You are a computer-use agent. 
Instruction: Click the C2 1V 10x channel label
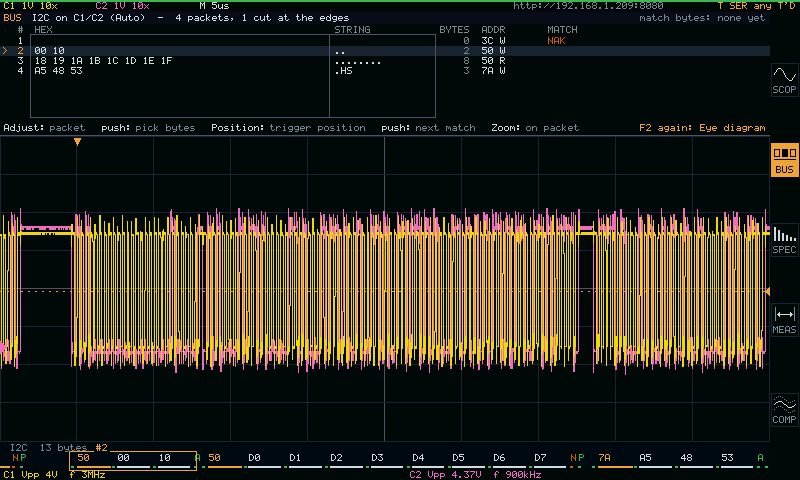click(x=122, y=6)
